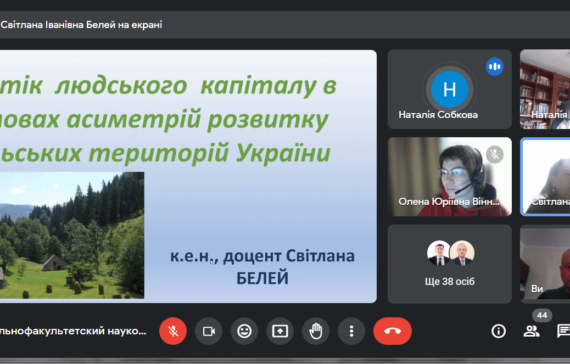Show the participants list with 44 badge
This screenshot has height=364, width=570.
[531, 331]
